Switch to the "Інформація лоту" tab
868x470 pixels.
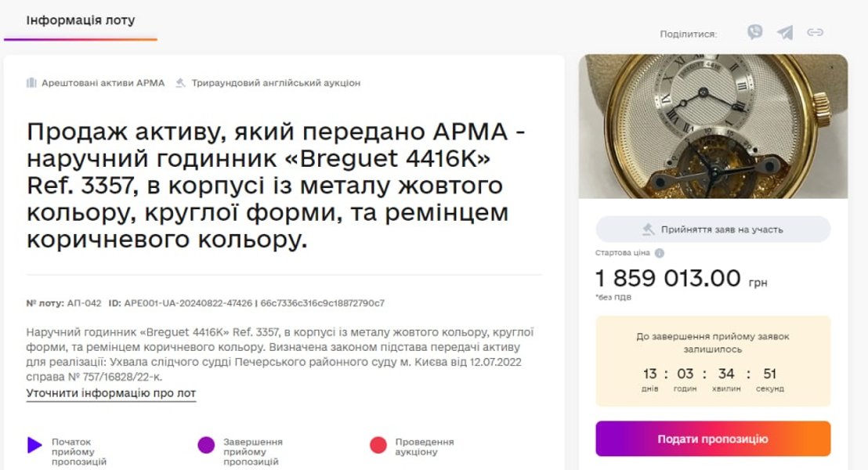pos(81,20)
